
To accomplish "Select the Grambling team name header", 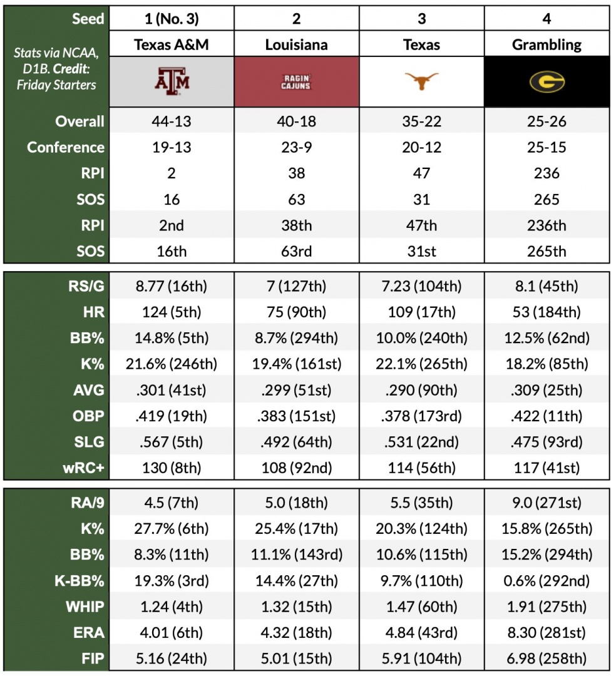I will pos(547,44).
